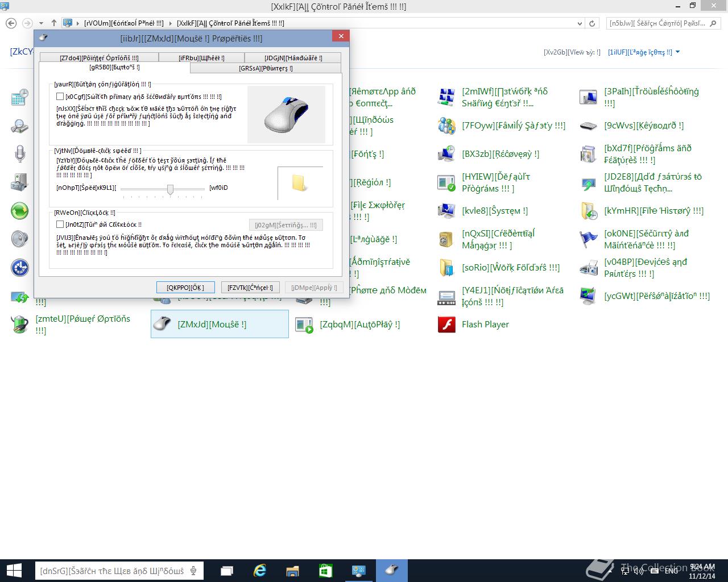Image resolution: width=728 pixels, height=582 pixels.
Task: Select the Buttons tab
Action: tap(114, 67)
